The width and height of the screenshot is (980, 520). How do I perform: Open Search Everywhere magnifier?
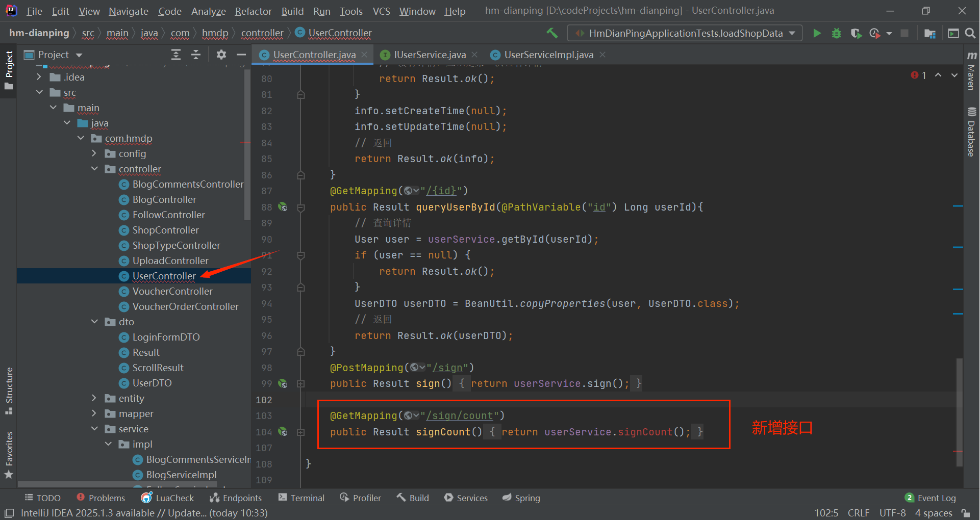coord(970,33)
